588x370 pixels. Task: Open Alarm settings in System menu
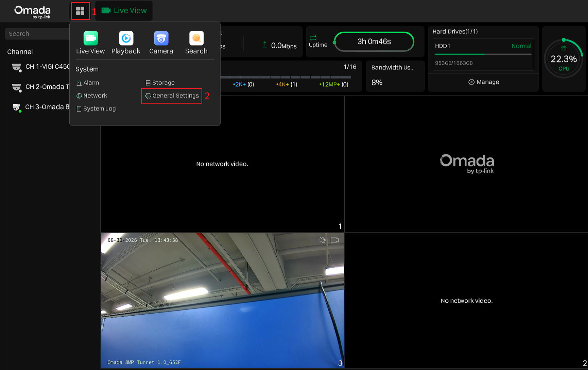pyautogui.click(x=88, y=83)
